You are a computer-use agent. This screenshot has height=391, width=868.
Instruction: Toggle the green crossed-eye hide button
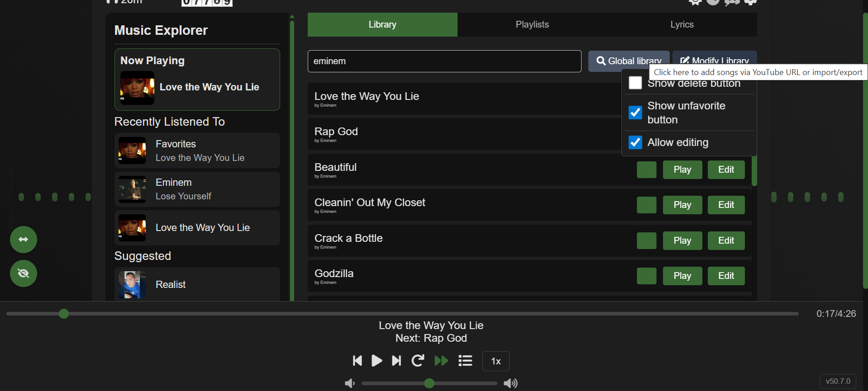point(24,273)
